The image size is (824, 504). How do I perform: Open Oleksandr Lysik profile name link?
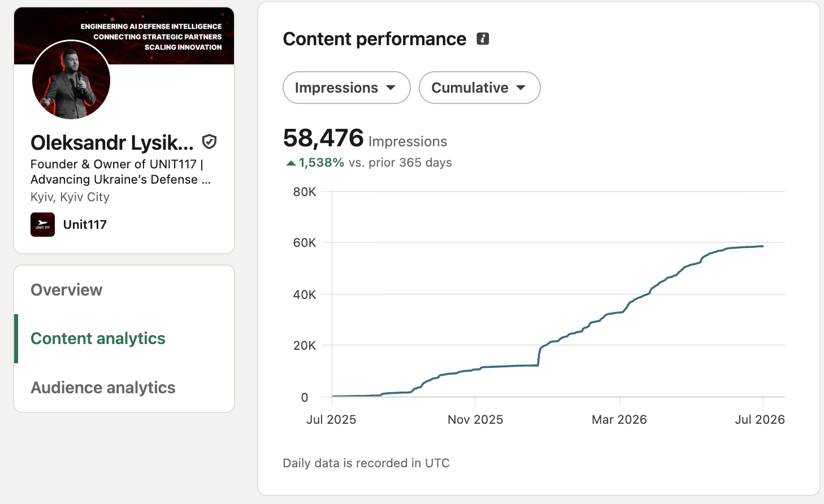[112, 142]
